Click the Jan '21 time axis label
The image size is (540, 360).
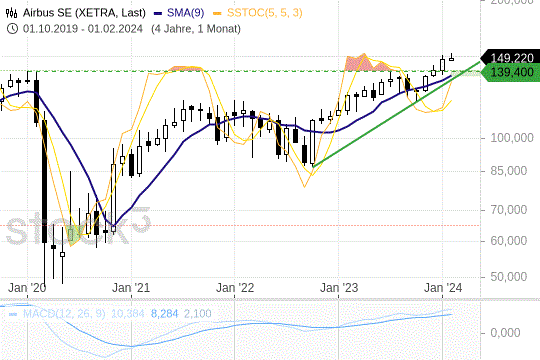[131, 287]
